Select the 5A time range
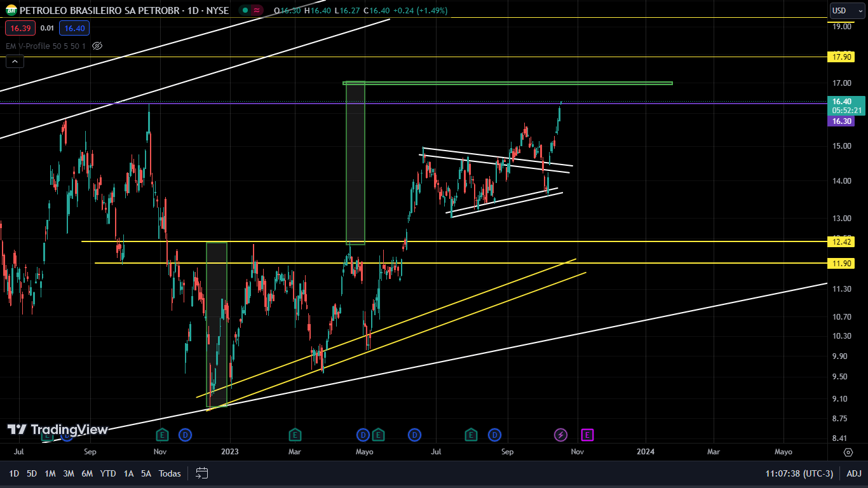 point(146,473)
